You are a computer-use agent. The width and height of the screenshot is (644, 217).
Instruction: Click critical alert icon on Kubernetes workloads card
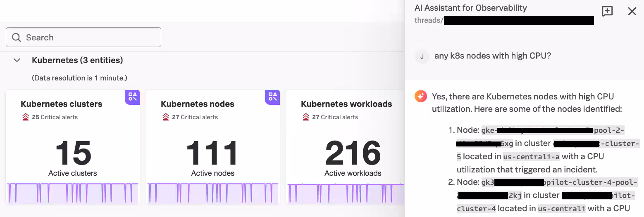[x=306, y=117]
